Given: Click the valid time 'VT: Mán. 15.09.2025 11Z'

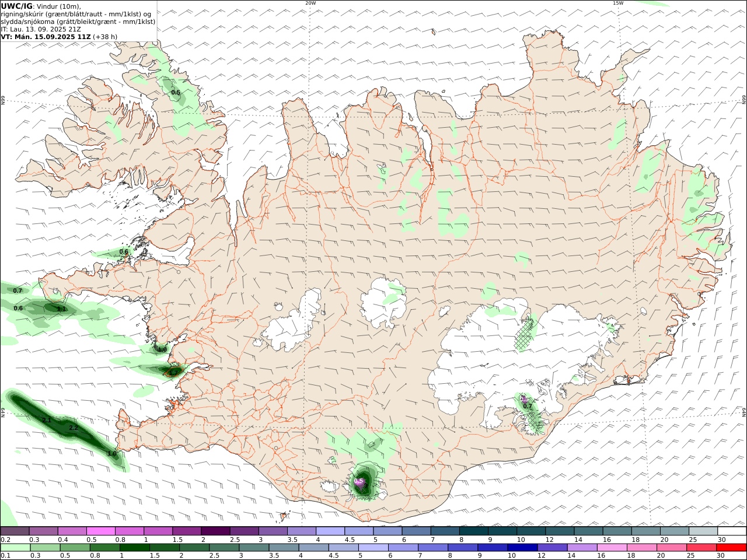Looking at the screenshot, I should click(46, 36).
